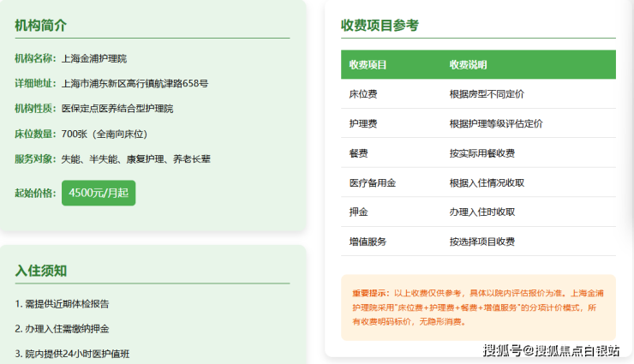
Task: Click the item 1. 需提供近期体检报告
Action: coord(62,304)
